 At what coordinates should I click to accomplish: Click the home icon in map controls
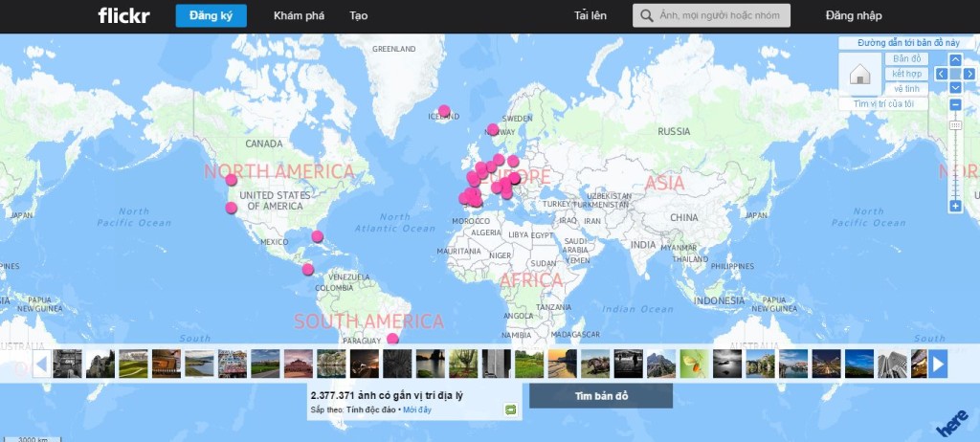[x=858, y=75]
